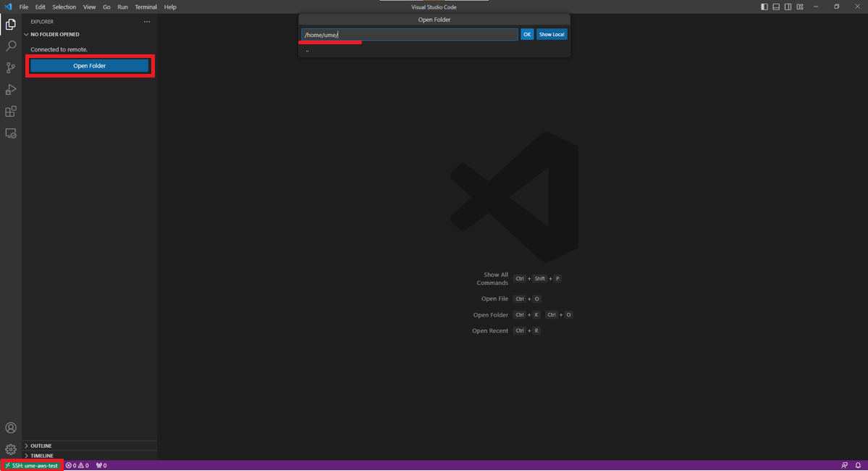Open the File menu
Screen dimensions: 868x471
click(24, 7)
